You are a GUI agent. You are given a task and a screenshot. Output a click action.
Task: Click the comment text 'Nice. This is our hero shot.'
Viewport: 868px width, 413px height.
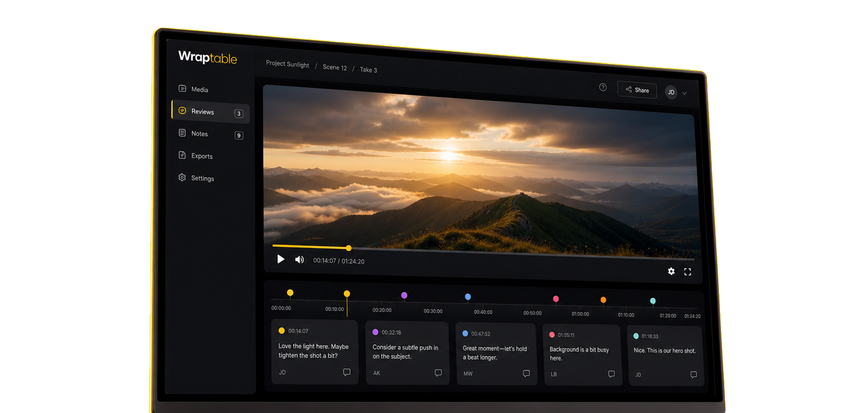click(x=665, y=351)
